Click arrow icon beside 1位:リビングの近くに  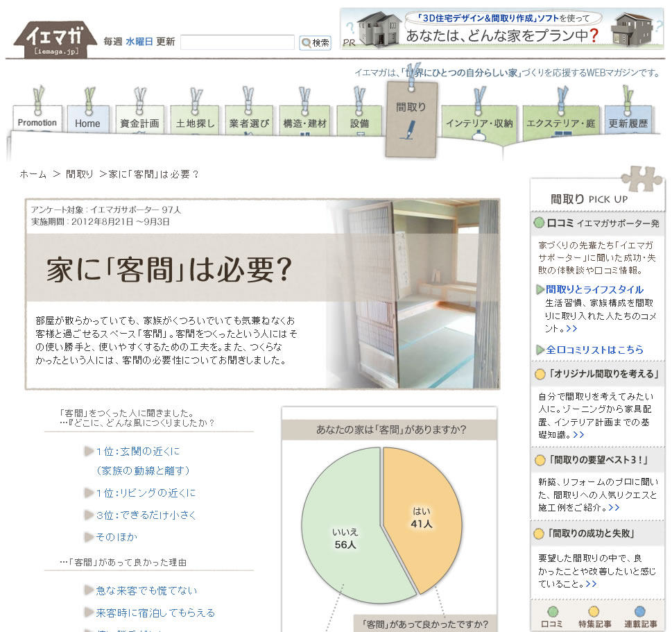(x=89, y=493)
